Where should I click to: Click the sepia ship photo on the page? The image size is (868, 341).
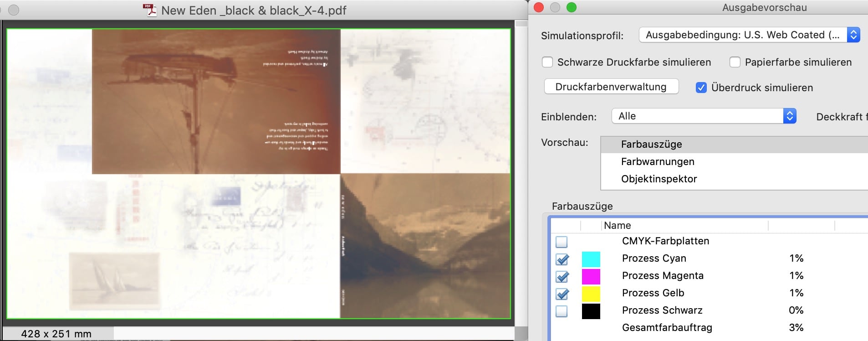click(216, 101)
